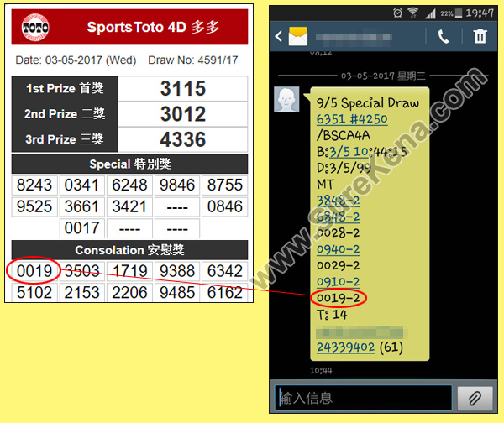Click special prize number 6248

click(x=129, y=185)
